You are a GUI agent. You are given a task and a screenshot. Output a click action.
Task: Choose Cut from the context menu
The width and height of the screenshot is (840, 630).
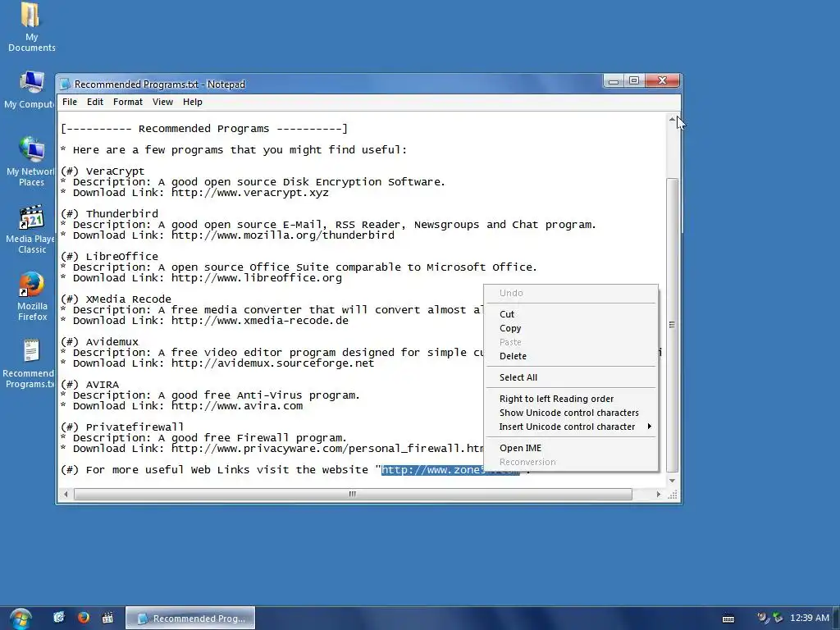571,314
